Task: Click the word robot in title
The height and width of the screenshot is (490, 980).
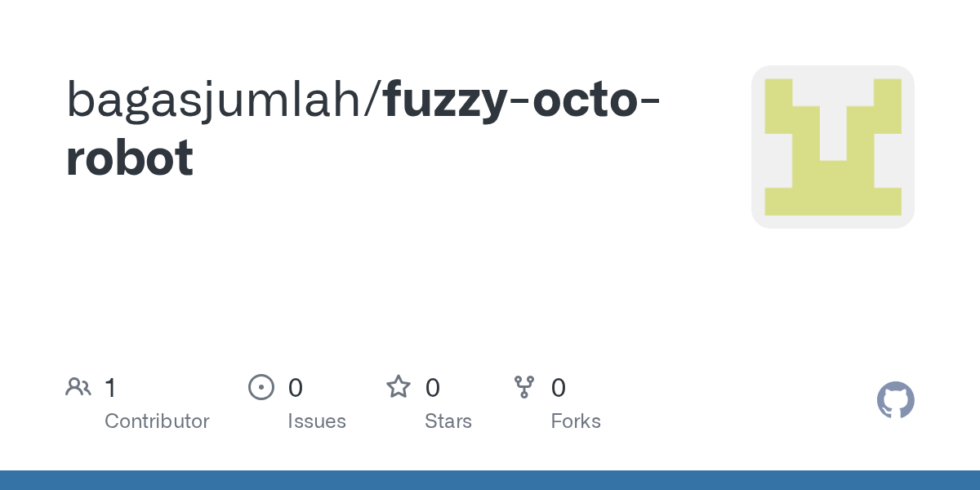Action: 130,157
